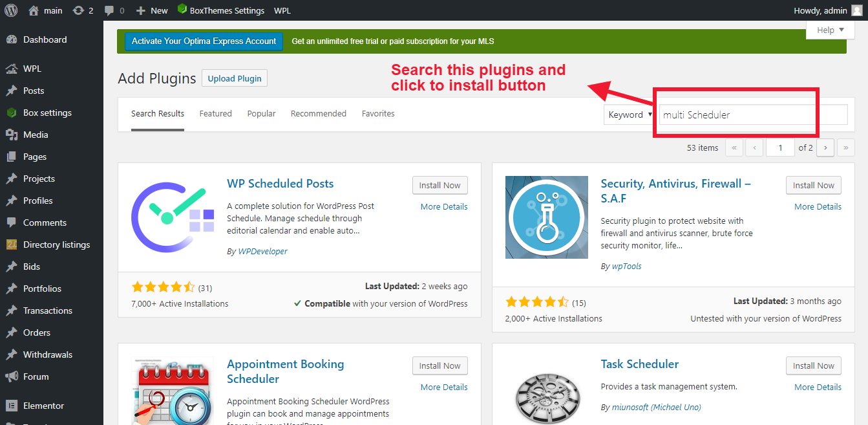Viewport: 868px width, 425px height.
Task: Click the plugin search input field
Action: (754, 114)
